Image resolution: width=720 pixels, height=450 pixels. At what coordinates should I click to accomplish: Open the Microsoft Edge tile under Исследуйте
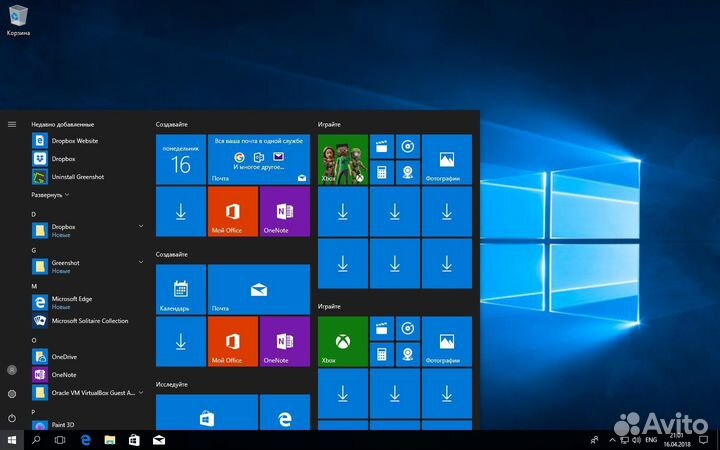[x=285, y=412]
